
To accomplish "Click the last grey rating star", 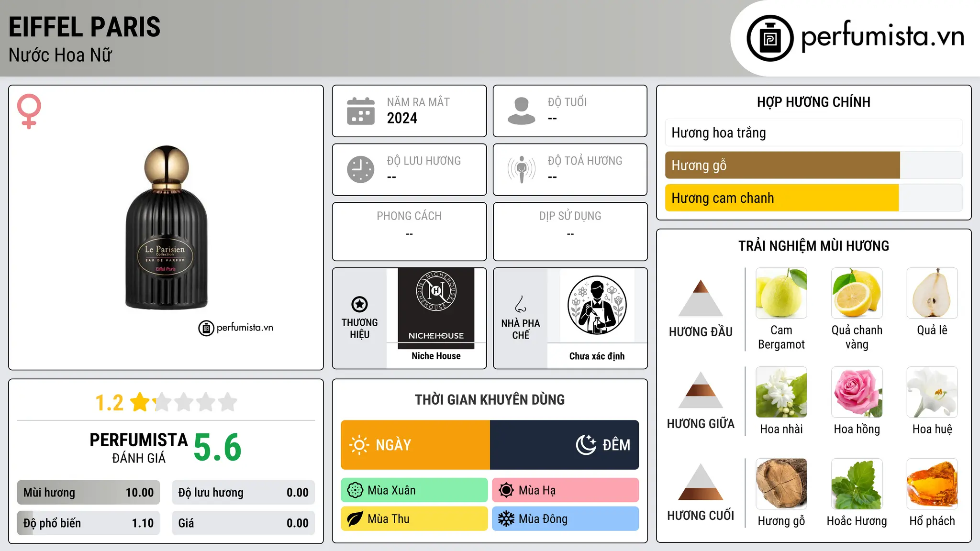I will [x=228, y=402].
